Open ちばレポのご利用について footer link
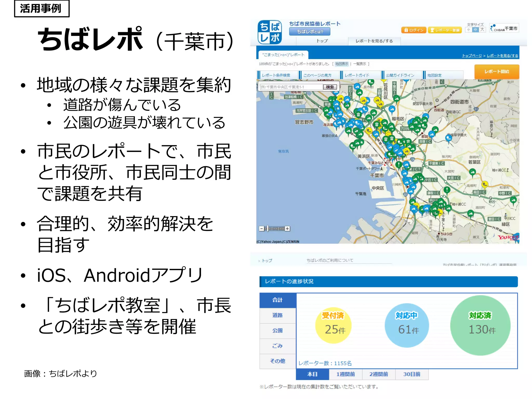This screenshot has width=532, height=399. pyautogui.click(x=330, y=260)
